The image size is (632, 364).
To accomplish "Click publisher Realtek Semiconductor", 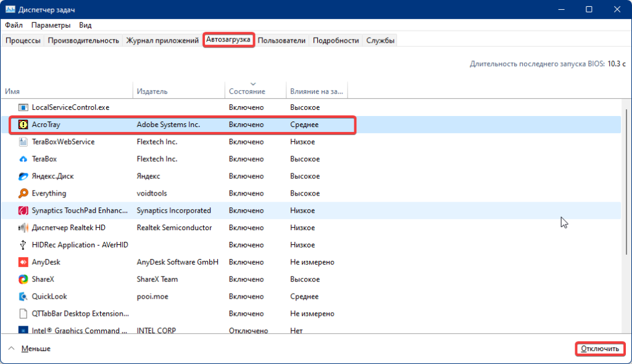I will click(x=174, y=228).
